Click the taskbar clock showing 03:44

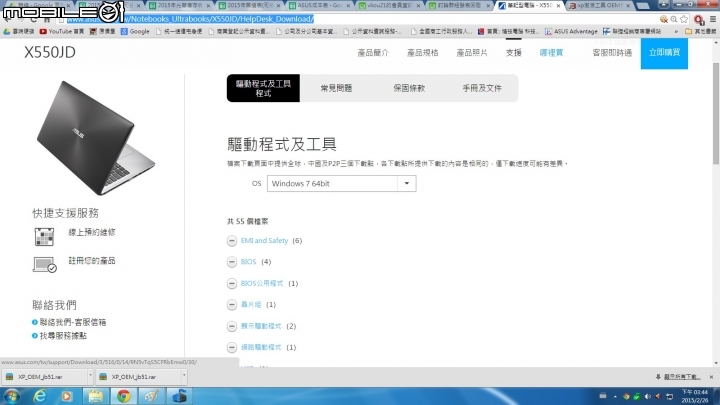(695, 396)
